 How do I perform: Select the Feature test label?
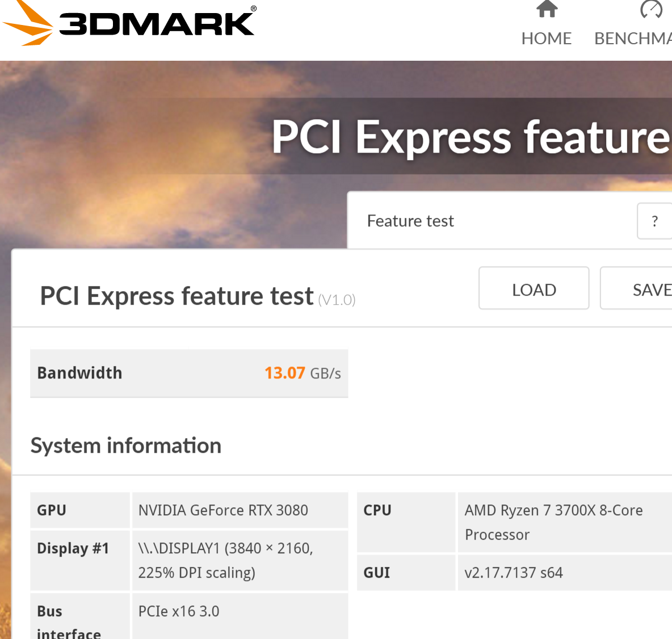410,221
